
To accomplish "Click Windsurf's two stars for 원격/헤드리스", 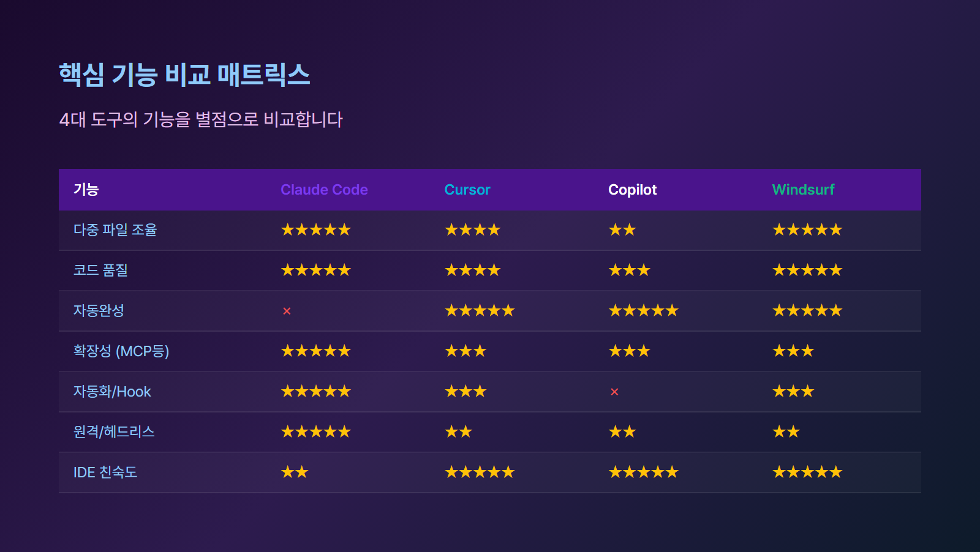I will point(786,432).
